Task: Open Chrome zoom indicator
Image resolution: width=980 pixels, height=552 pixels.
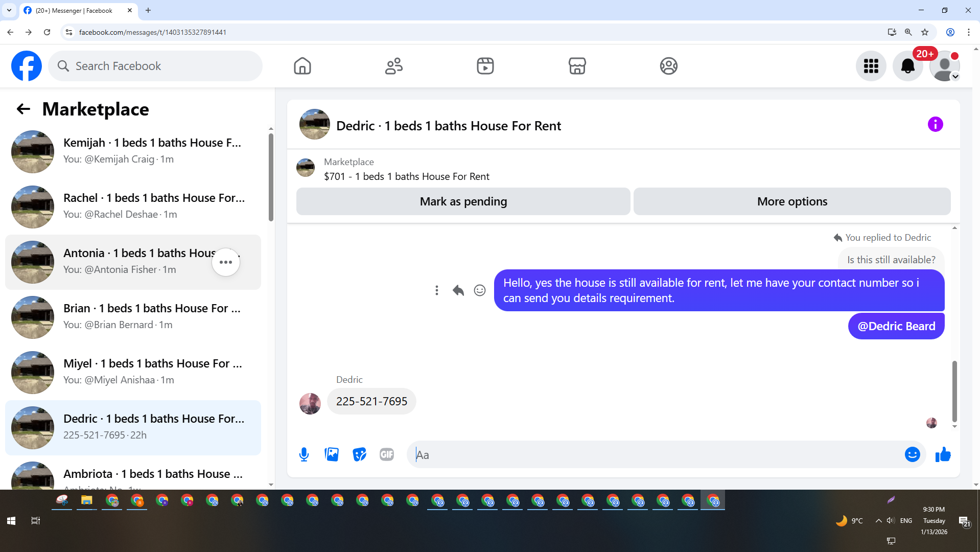Action: coord(908,32)
